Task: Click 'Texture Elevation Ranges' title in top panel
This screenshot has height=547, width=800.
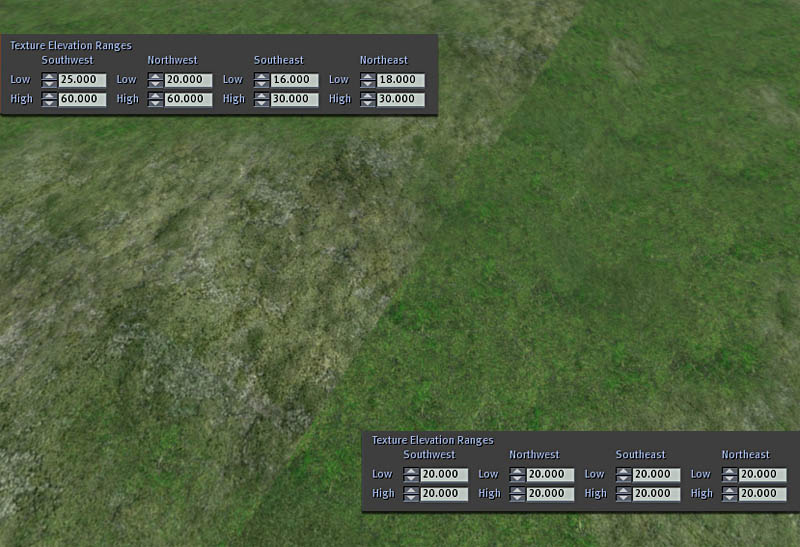Action: point(71,46)
